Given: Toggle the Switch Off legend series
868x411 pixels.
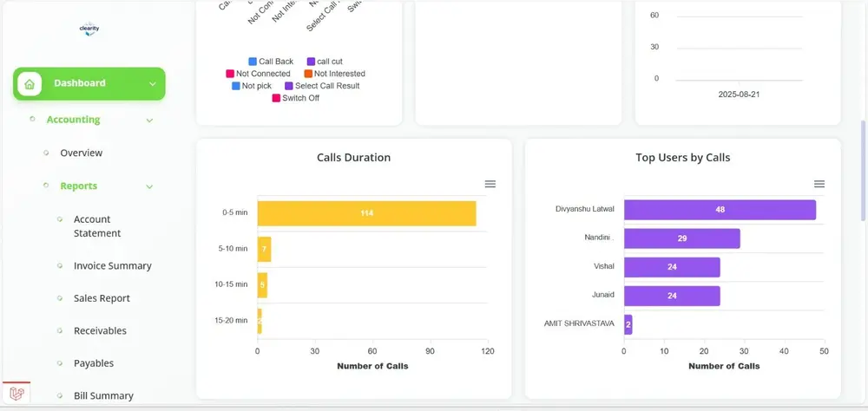Looking at the screenshot, I should pos(296,98).
